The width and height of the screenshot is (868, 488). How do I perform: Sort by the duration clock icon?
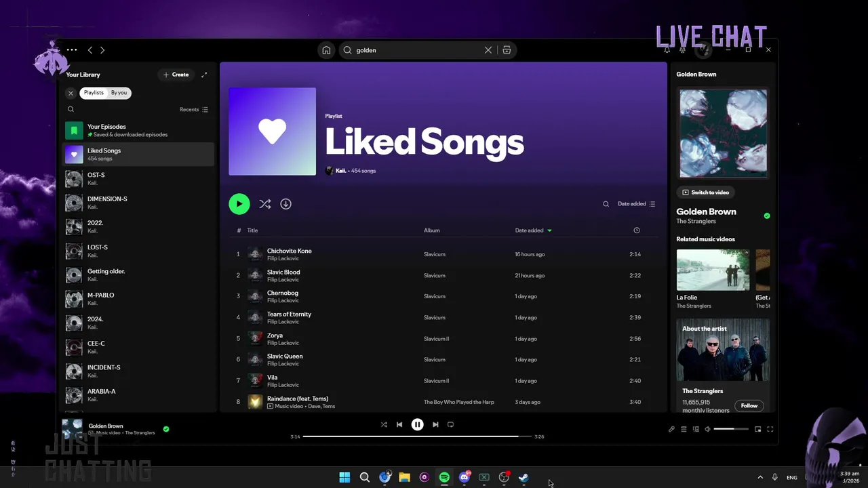pos(637,230)
